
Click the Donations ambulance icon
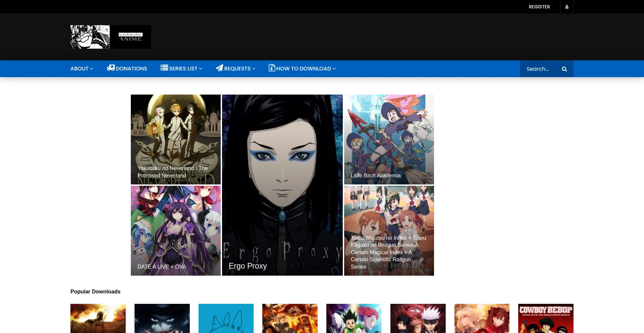[111, 68]
